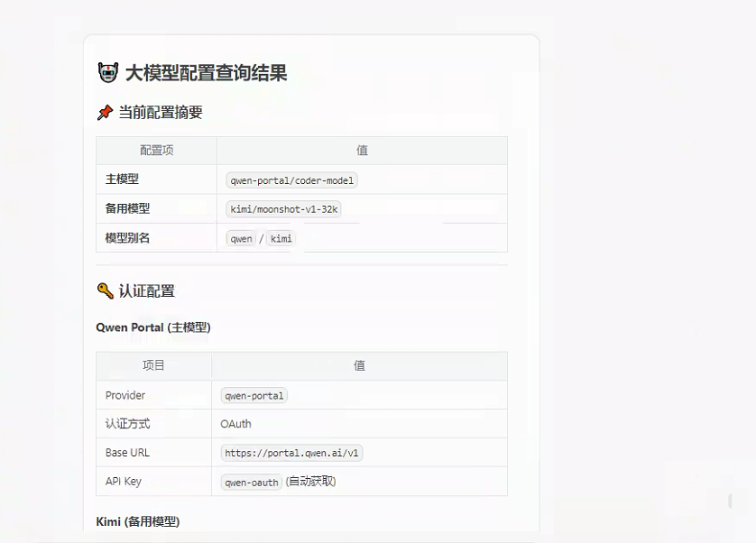Screen dimensions: 756x543
Task: Click the 认证方式 row label
Action: [127, 424]
